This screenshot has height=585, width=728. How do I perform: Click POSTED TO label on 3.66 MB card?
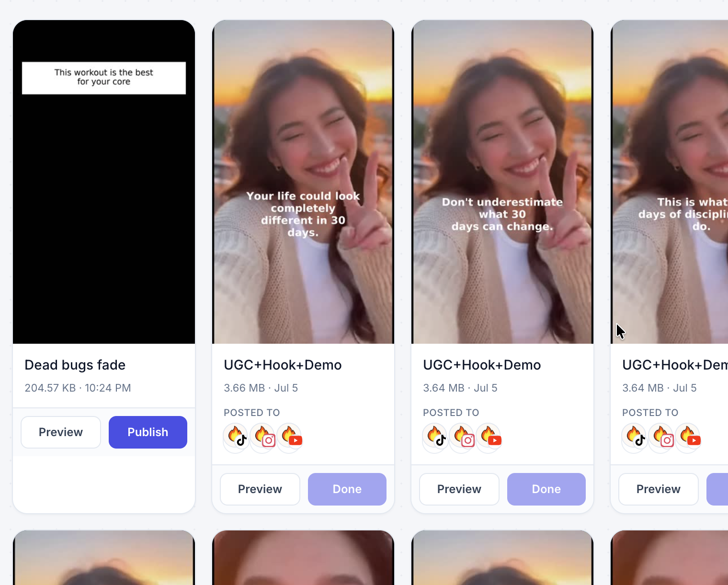coord(252,413)
